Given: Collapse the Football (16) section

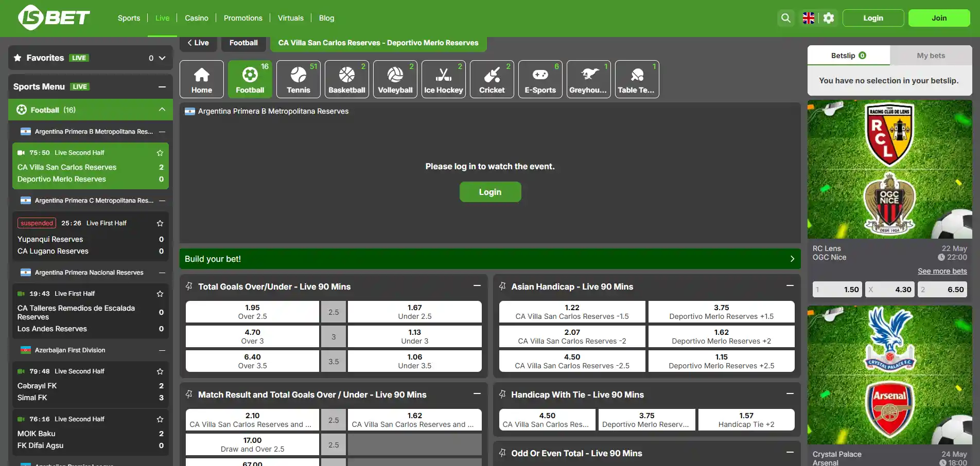Looking at the screenshot, I should point(162,110).
